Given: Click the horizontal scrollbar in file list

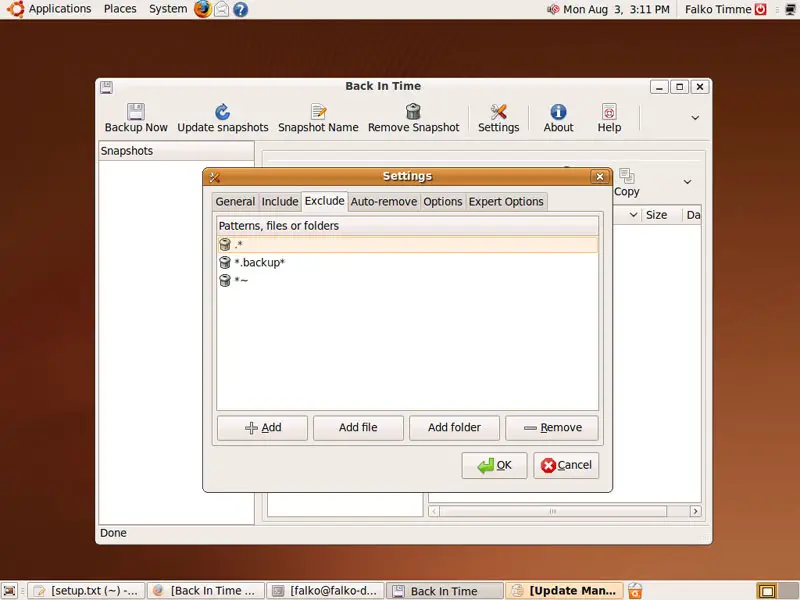Looking at the screenshot, I should 553,511.
